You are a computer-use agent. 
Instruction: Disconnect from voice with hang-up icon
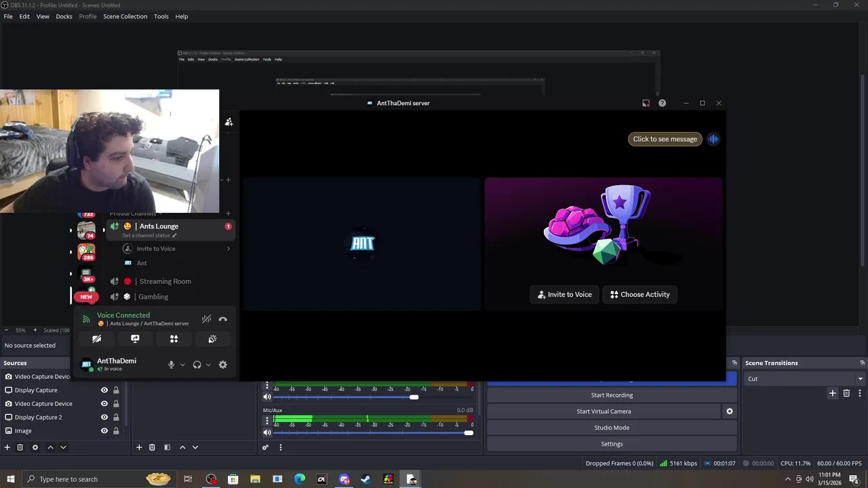[222, 319]
